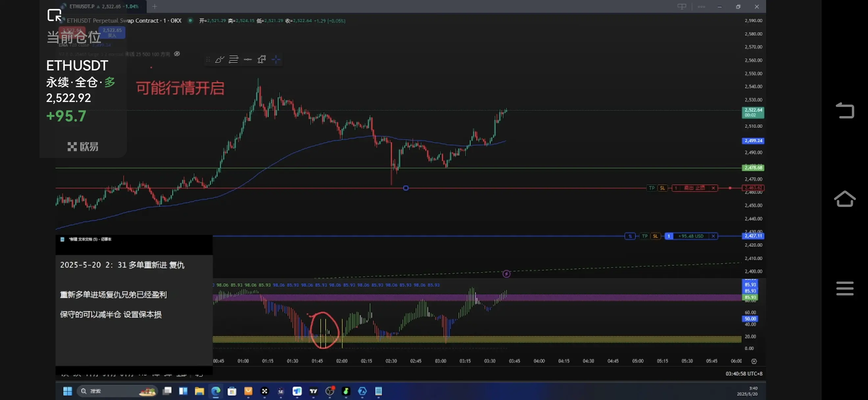This screenshot has height=400, width=868.
Task: Click the 2,499.24 EMA price label
Action: pos(753,141)
